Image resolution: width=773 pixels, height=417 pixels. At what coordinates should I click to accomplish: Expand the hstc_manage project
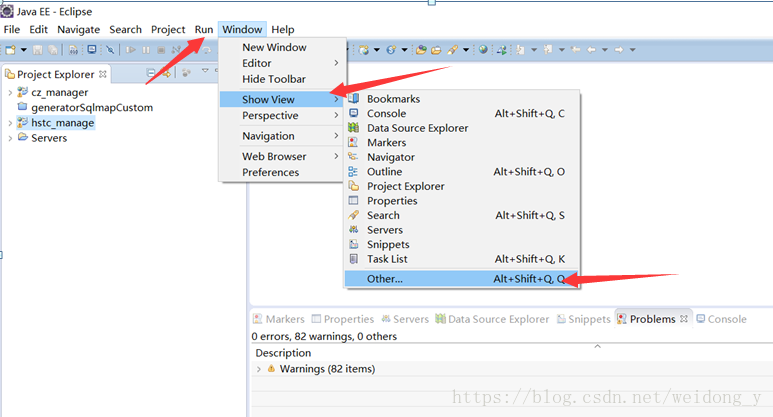point(10,123)
